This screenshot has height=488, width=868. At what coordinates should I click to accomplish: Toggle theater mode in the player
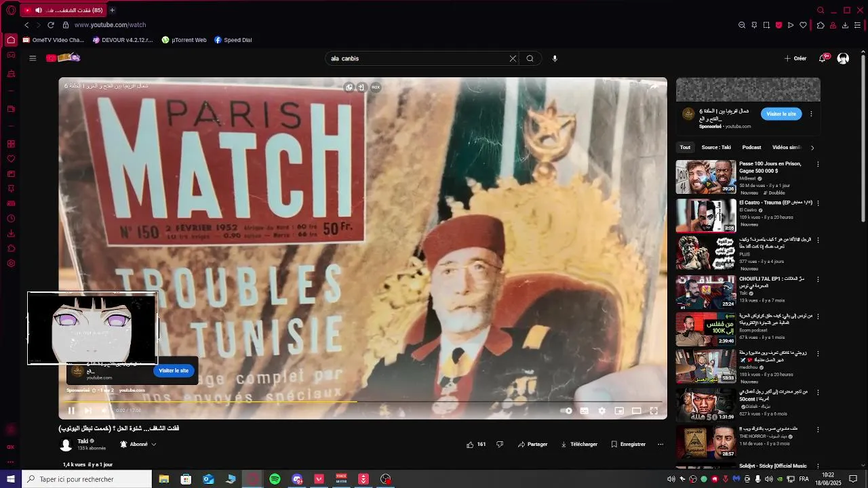coord(637,411)
